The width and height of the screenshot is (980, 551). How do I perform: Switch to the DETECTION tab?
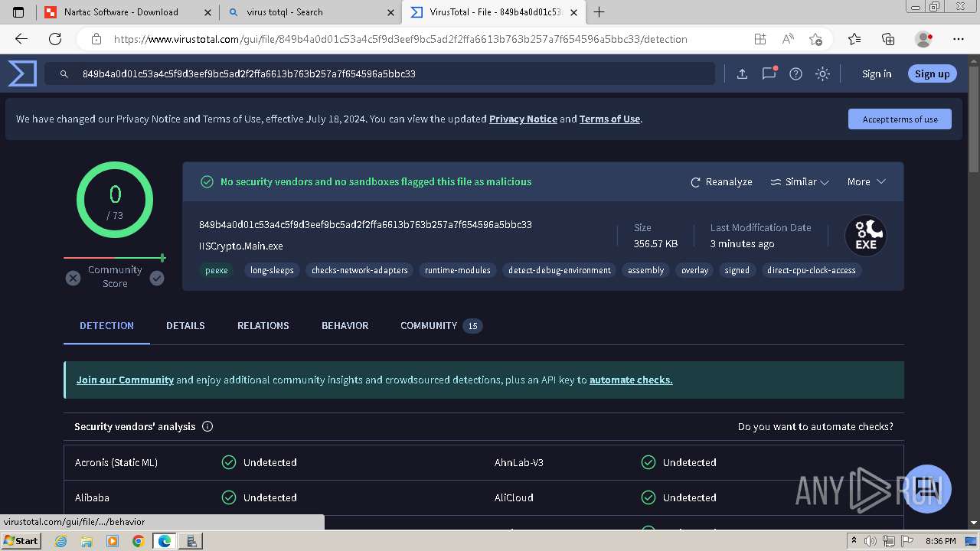point(106,326)
